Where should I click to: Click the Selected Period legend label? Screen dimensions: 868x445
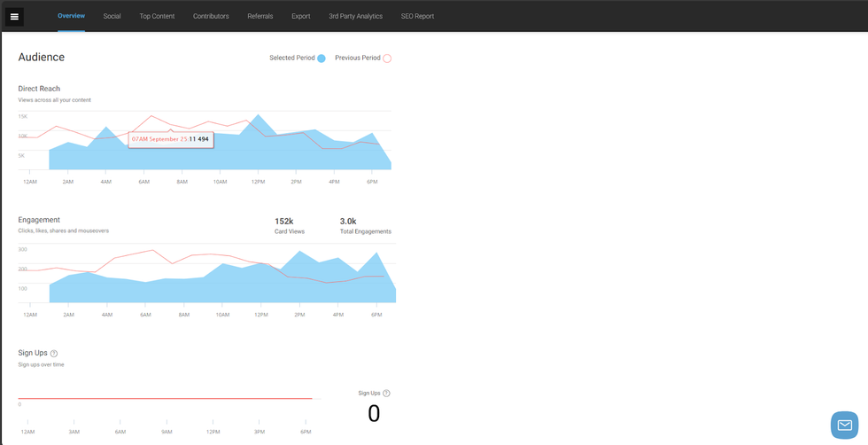pos(291,59)
